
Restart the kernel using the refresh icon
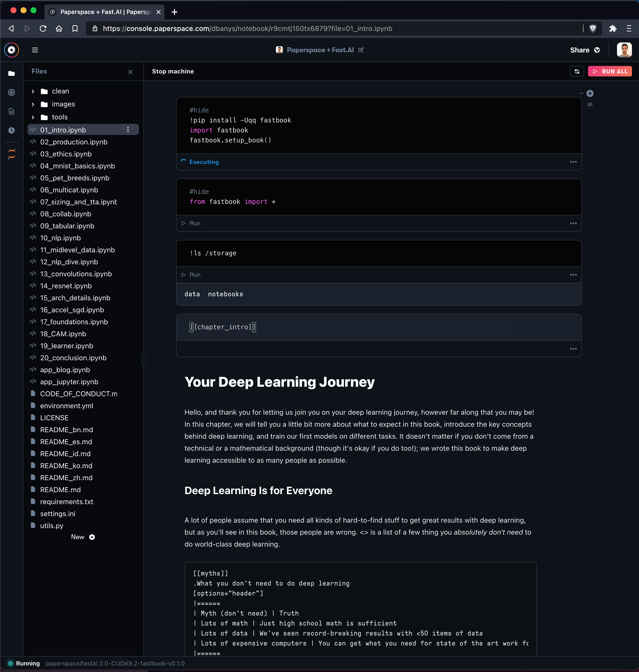(577, 71)
